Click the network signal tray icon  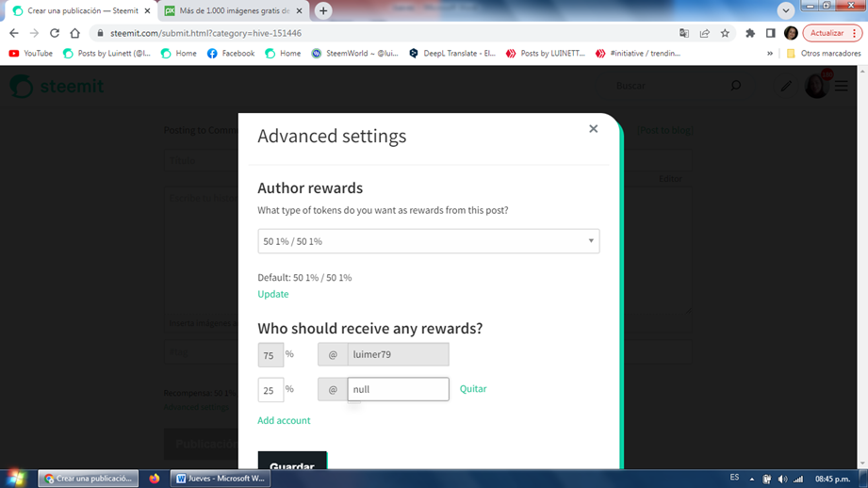[798, 480]
